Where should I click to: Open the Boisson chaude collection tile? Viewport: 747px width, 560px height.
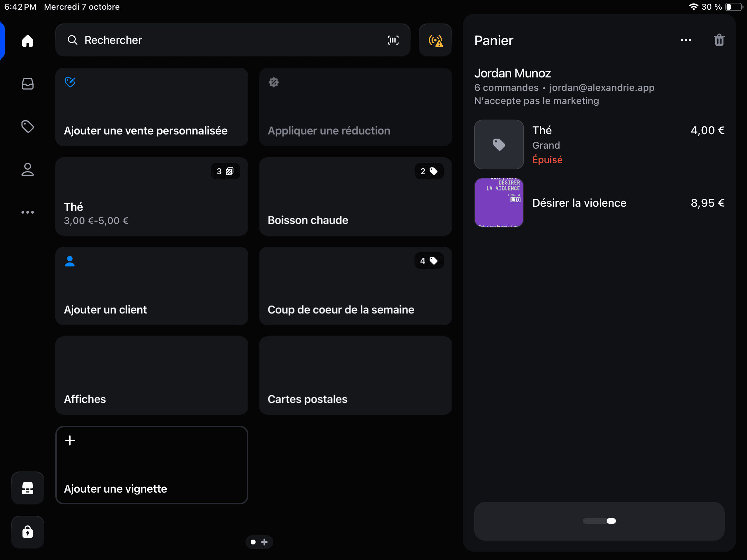click(356, 196)
